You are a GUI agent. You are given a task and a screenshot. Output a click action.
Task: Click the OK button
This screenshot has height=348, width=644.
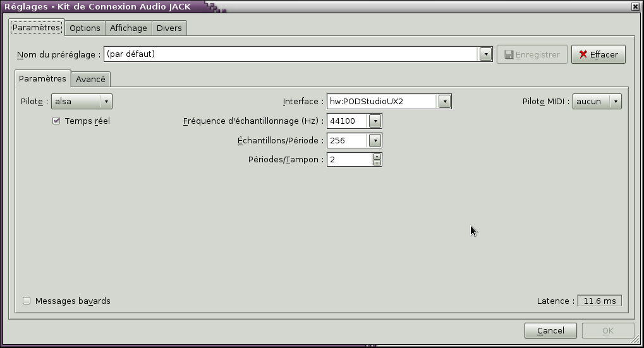tap(608, 331)
